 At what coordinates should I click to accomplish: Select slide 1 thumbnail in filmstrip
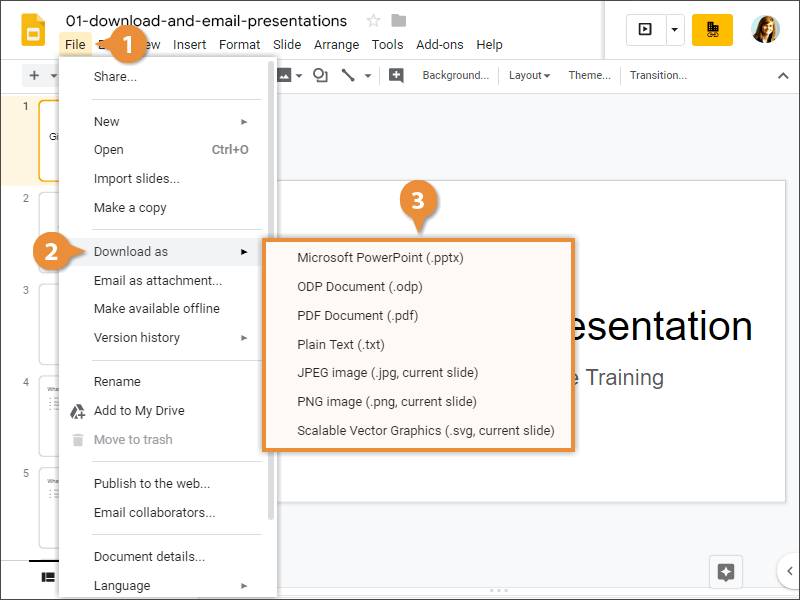tap(49, 140)
